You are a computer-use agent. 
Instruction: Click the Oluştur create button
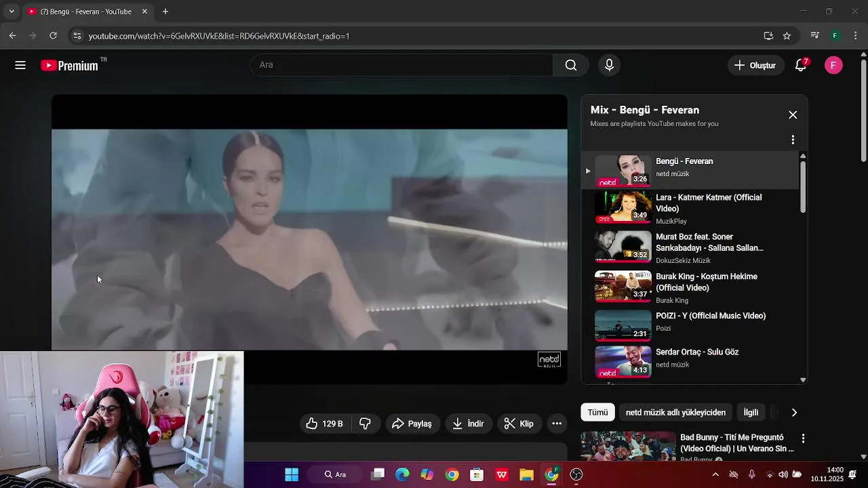(x=755, y=65)
